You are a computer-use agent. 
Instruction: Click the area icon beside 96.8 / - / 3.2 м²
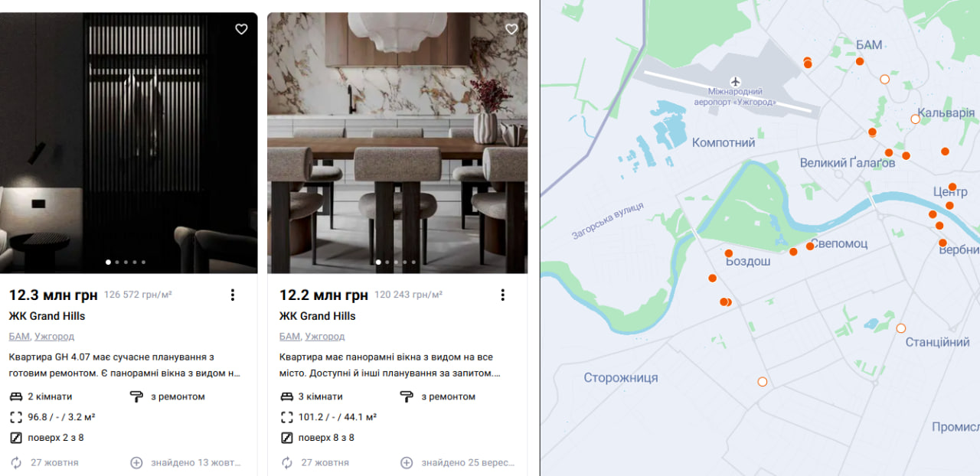16,417
